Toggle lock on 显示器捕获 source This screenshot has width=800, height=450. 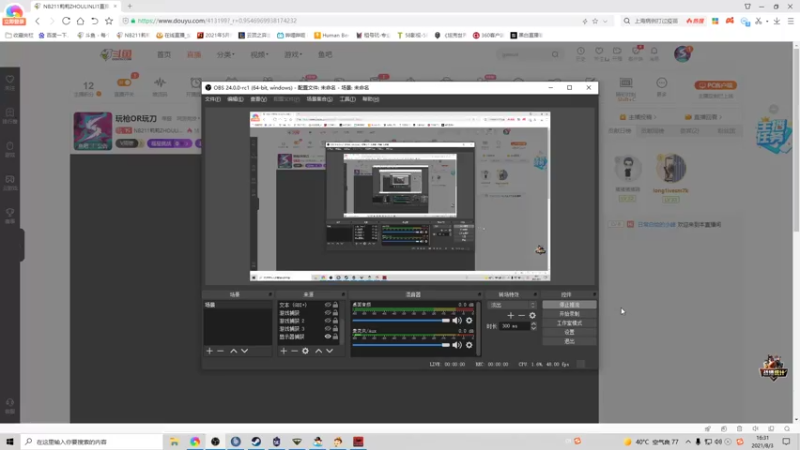pyautogui.click(x=335, y=337)
